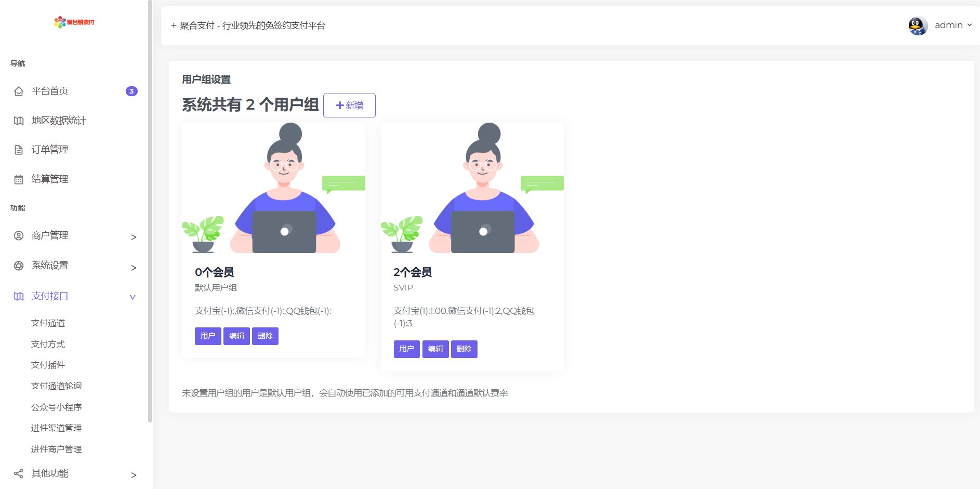
Task: Open 结算管理 using the calendar icon
Action: pos(19,179)
